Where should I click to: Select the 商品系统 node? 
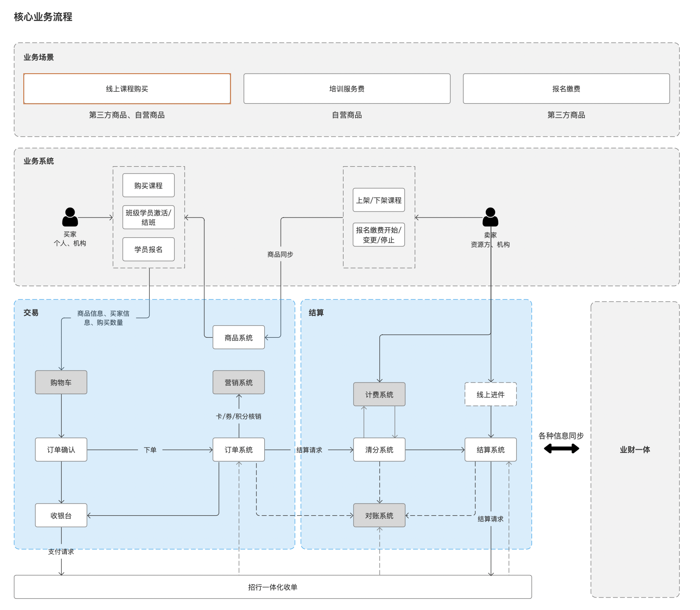[239, 337]
